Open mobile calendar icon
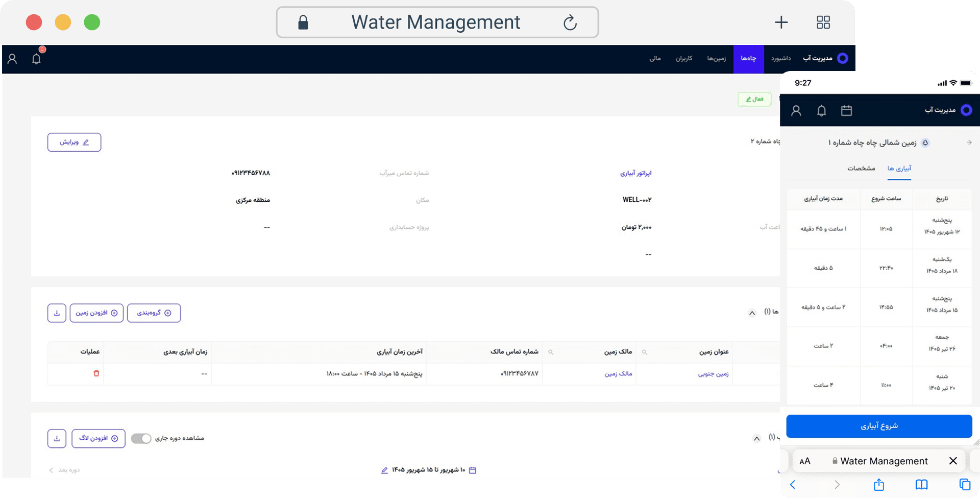 847,110
